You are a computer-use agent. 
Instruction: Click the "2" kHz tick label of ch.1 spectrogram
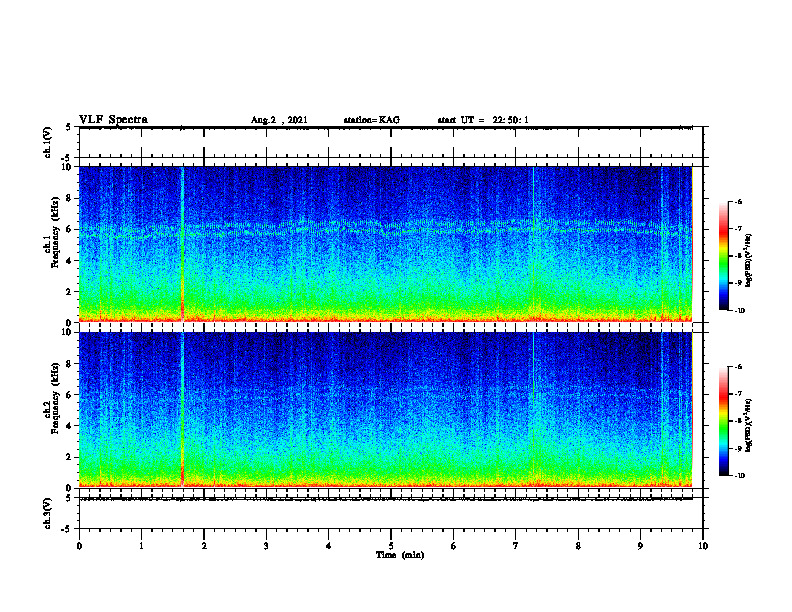coord(70,292)
